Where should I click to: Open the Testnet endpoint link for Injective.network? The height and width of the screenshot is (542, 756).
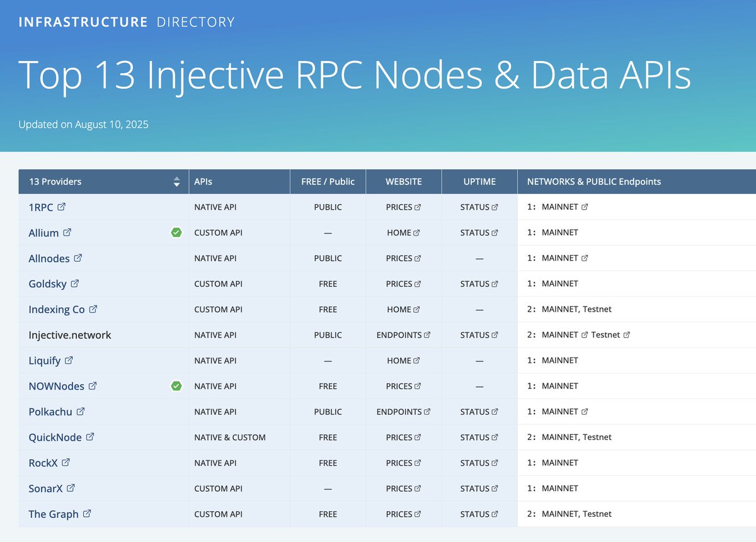[610, 336]
